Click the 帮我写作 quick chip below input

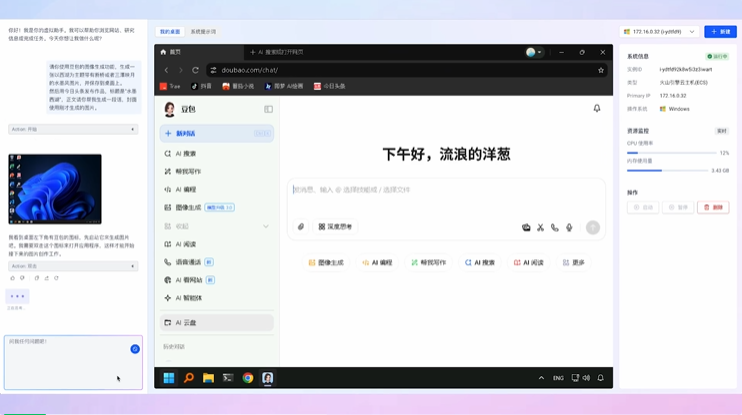point(429,262)
